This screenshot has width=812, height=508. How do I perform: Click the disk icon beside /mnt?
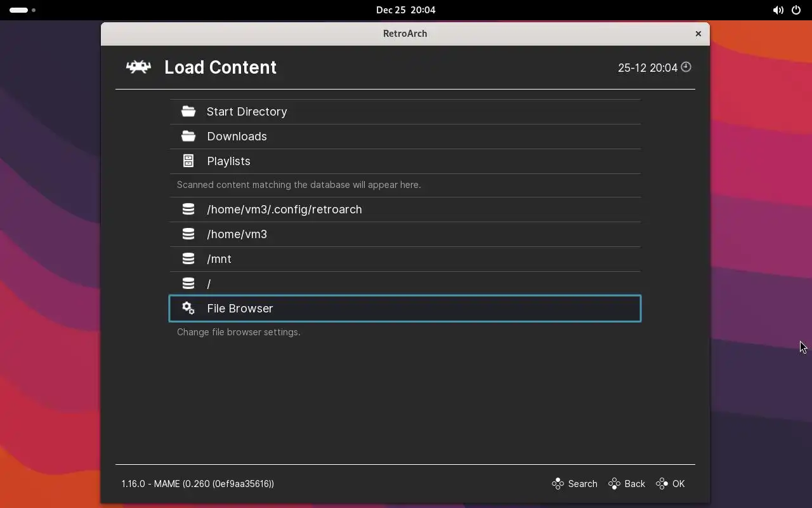coord(188,259)
